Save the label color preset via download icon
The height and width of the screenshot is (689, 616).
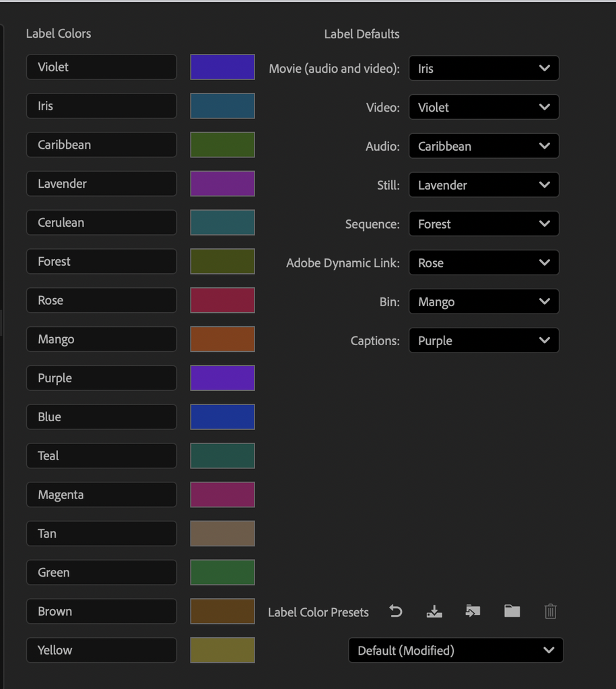coord(434,611)
